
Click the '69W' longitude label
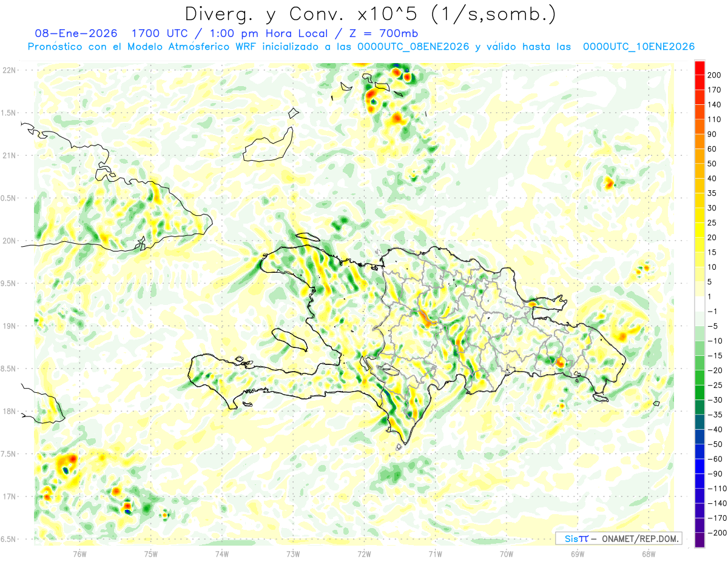tap(577, 554)
